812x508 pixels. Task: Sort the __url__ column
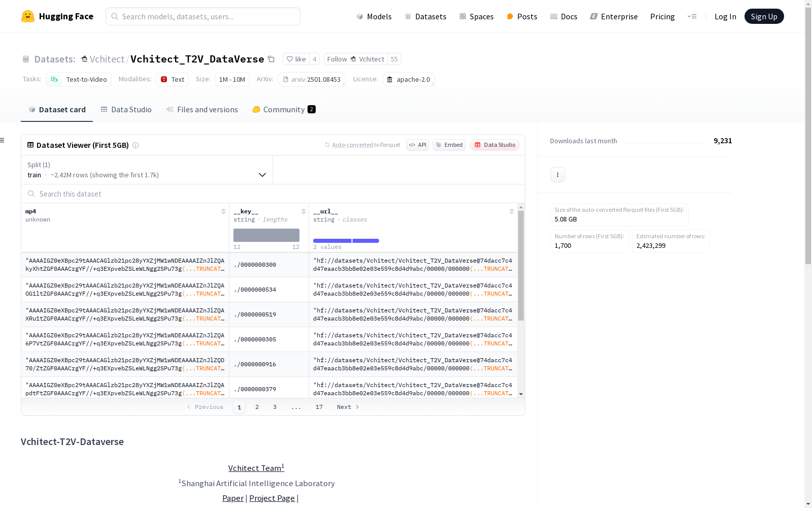[512, 211]
